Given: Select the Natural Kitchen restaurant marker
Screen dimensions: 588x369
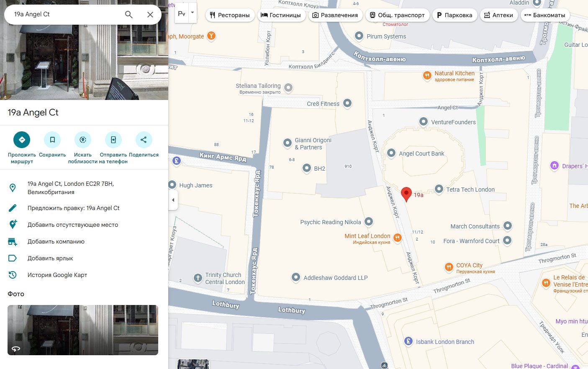Looking at the screenshot, I should coord(427,76).
